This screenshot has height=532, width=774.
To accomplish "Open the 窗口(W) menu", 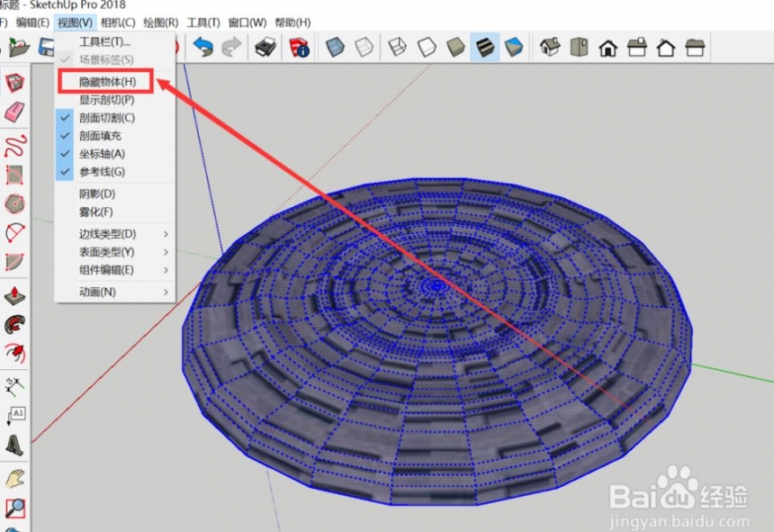I will [x=247, y=23].
